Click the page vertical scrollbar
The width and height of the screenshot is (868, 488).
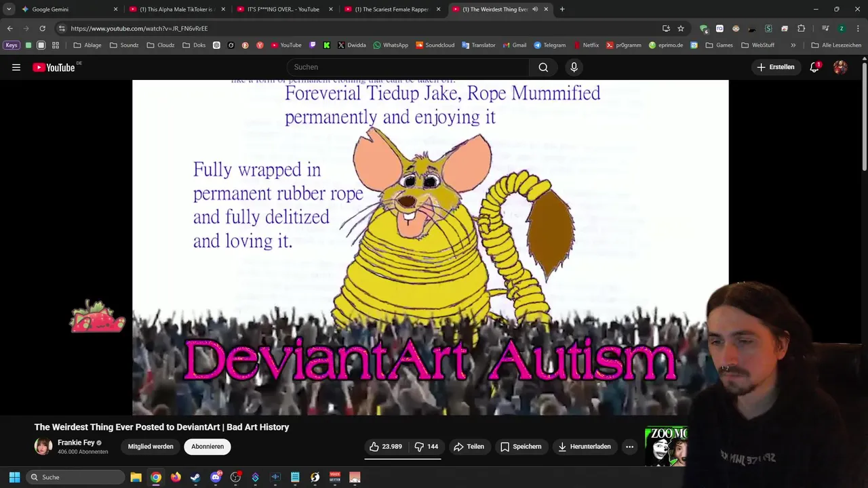point(864,115)
